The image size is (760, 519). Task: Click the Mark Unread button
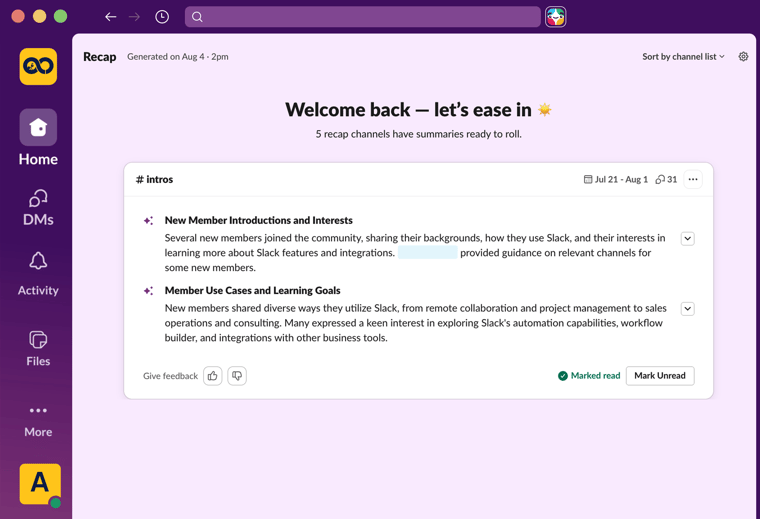[x=660, y=376]
